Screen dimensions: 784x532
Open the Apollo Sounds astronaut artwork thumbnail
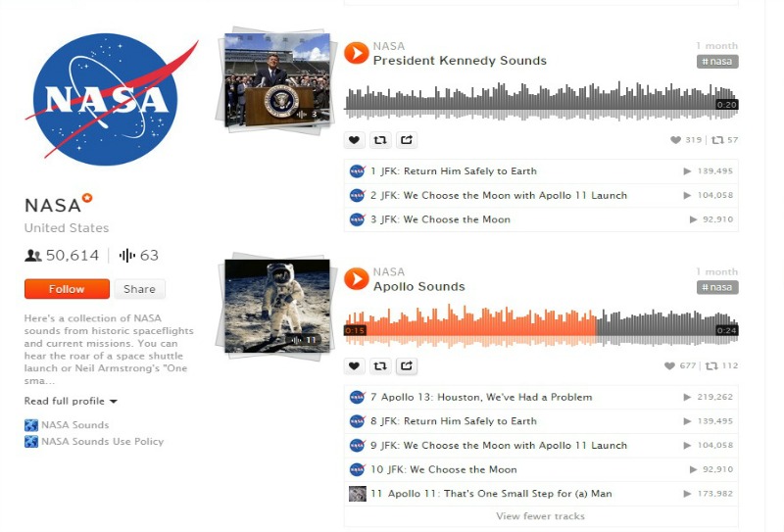[x=277, y=306]
